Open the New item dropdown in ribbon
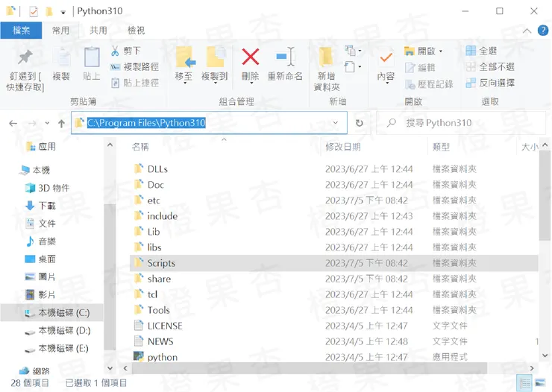This screenshot has height=392, width=552. click(x=353, y=51)
